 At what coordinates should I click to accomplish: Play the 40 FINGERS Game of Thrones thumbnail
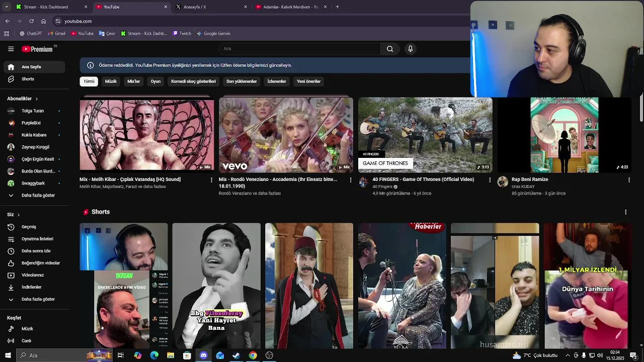(425, 135)
